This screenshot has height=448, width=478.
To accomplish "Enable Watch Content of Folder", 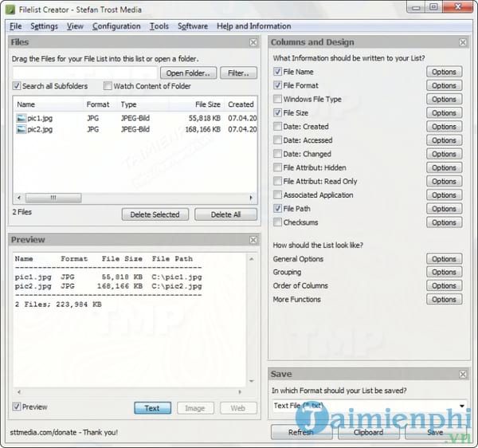I will click(108, 86).
